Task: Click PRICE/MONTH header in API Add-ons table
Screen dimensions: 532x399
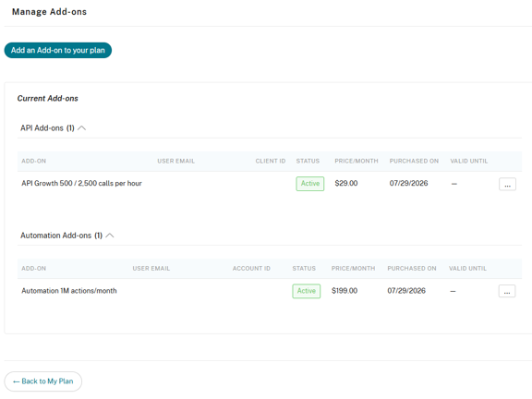Action: [x=357, y=161]
